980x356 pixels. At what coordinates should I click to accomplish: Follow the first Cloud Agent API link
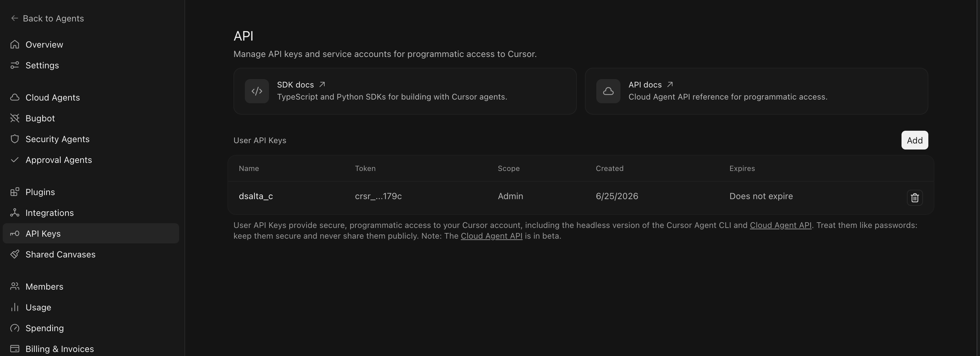[780, 225]
